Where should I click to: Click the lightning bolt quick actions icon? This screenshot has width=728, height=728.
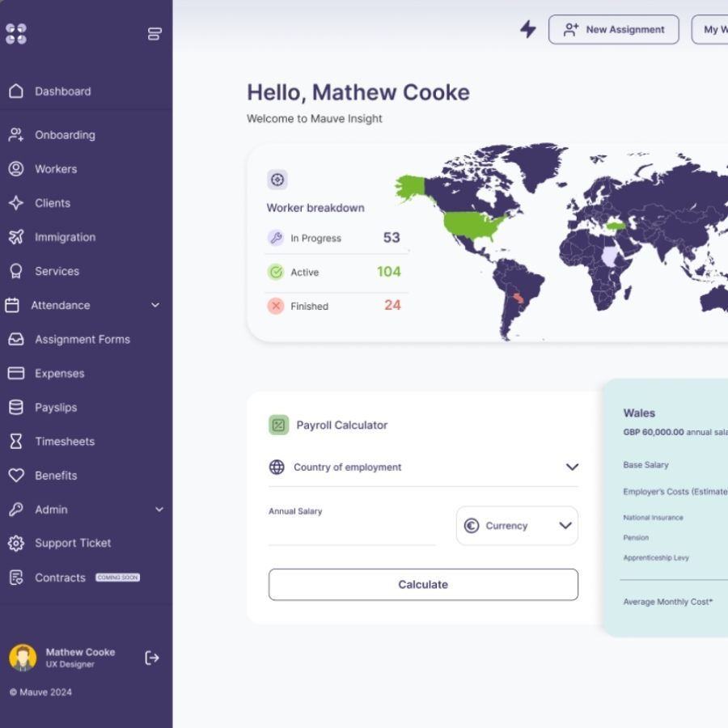[528, 29]
